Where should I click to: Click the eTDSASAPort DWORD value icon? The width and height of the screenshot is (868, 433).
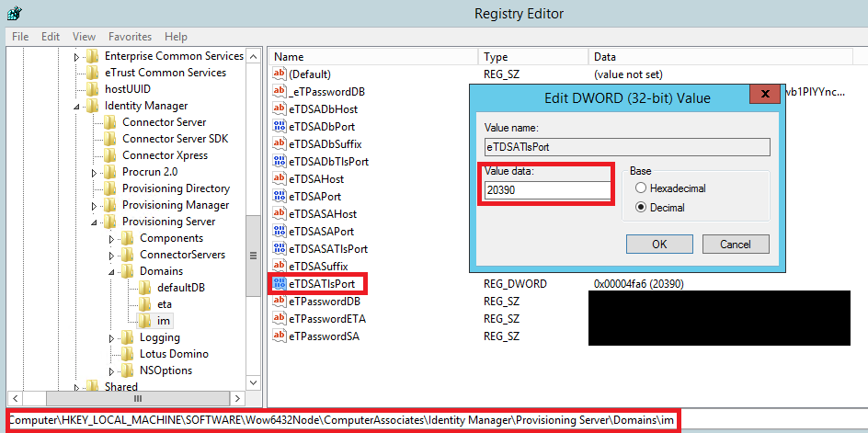click(280, 231)
